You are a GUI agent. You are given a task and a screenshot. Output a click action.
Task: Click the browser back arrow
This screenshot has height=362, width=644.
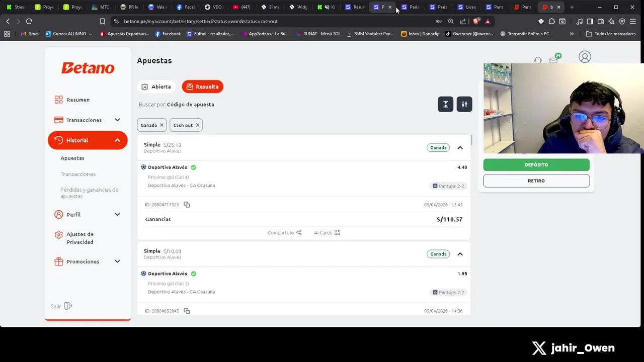(8, 21)
